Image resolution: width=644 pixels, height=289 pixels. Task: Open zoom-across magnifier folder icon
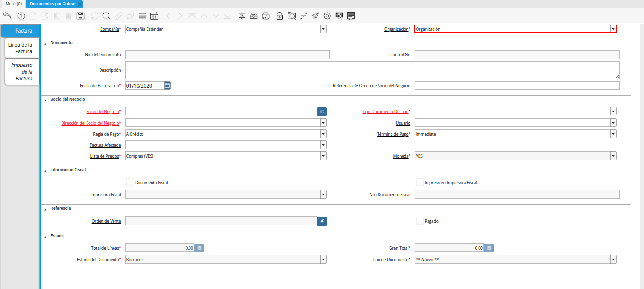[291, 16]
